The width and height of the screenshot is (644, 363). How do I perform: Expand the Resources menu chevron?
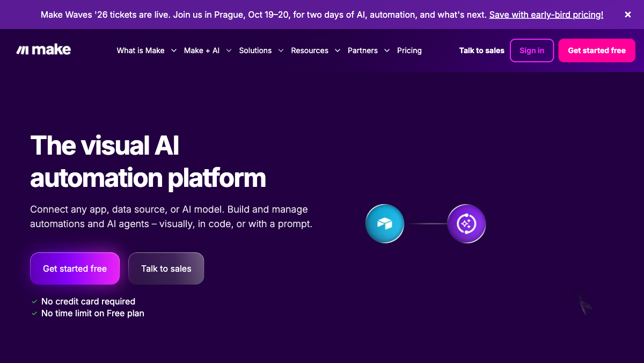click(x=338, y=50)
